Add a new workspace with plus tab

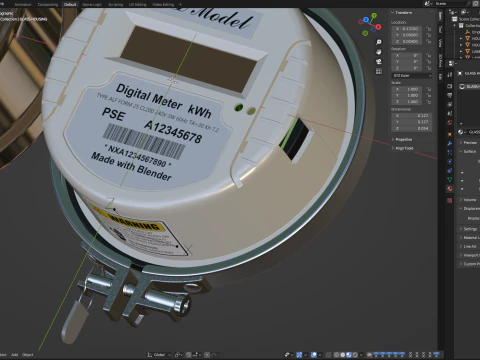(180, 5)
